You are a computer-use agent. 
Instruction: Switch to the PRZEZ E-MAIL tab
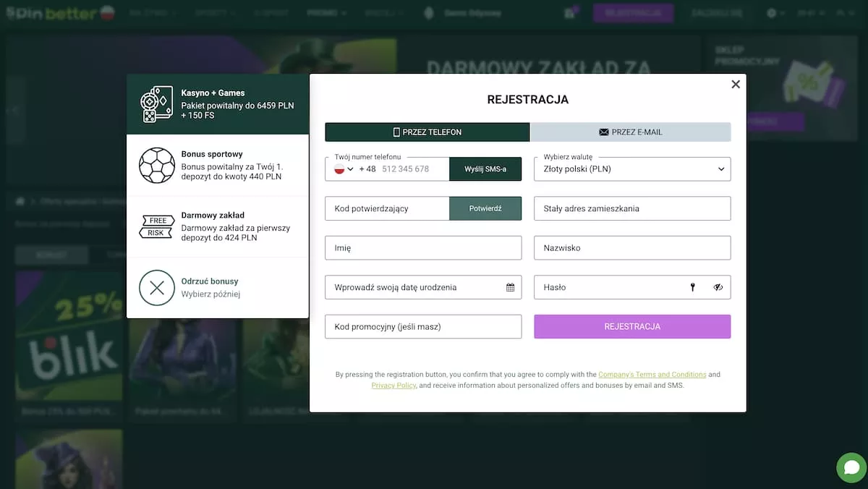click(x=630, y=132)
